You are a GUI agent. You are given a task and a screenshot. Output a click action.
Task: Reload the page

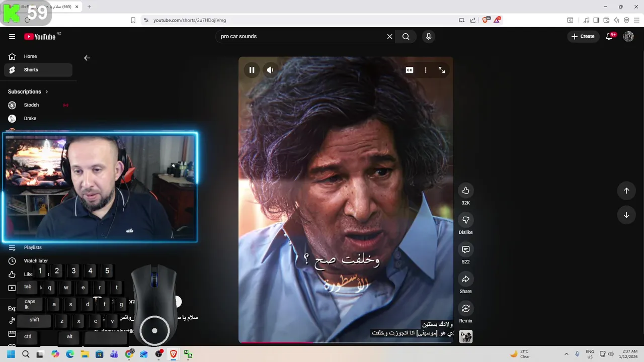click(x=27, y=20)
